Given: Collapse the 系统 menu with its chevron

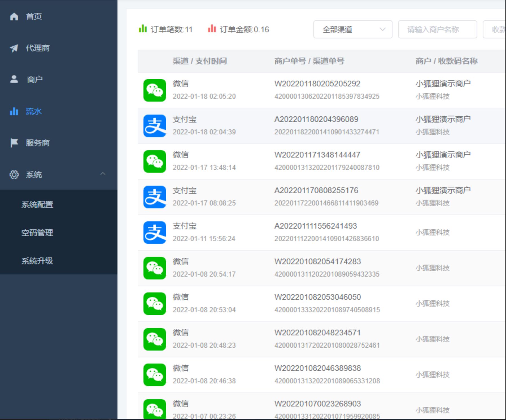Looking at the screenshot, I should pos(103,174).
